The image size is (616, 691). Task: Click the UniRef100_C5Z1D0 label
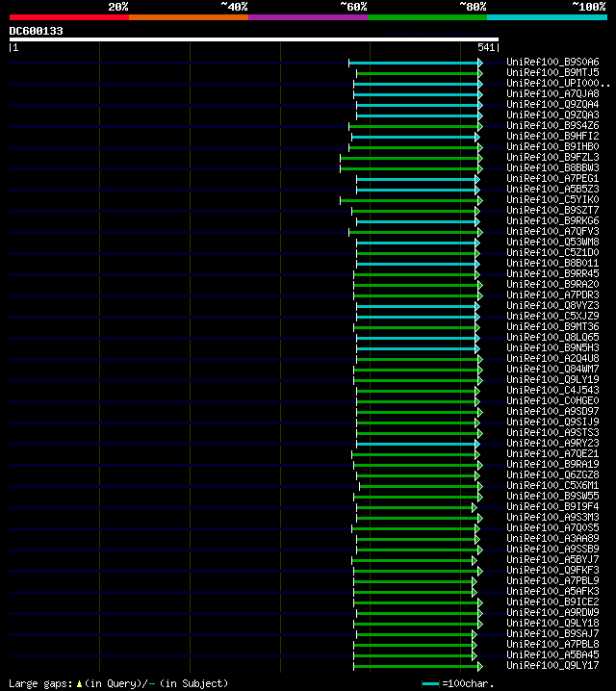click(552, 252)
